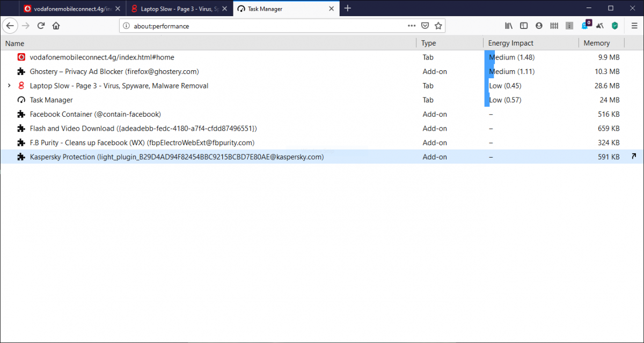Bookmark this page with the star

coord(438,26)
